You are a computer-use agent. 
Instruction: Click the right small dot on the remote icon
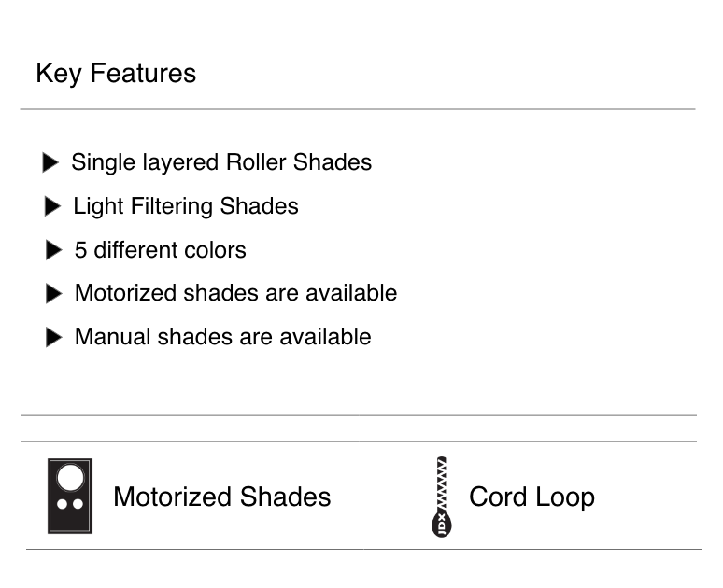[x=78, y=505]
